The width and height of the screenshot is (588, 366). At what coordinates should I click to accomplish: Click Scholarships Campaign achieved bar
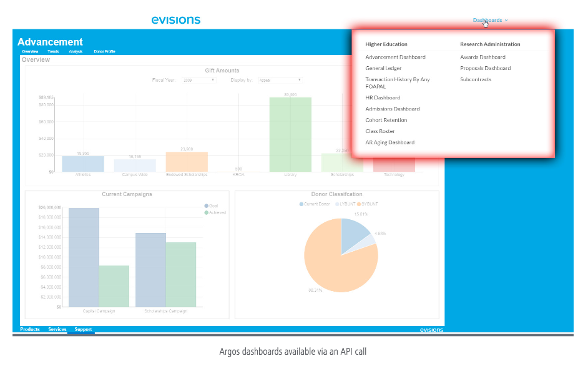click(181, 275)
